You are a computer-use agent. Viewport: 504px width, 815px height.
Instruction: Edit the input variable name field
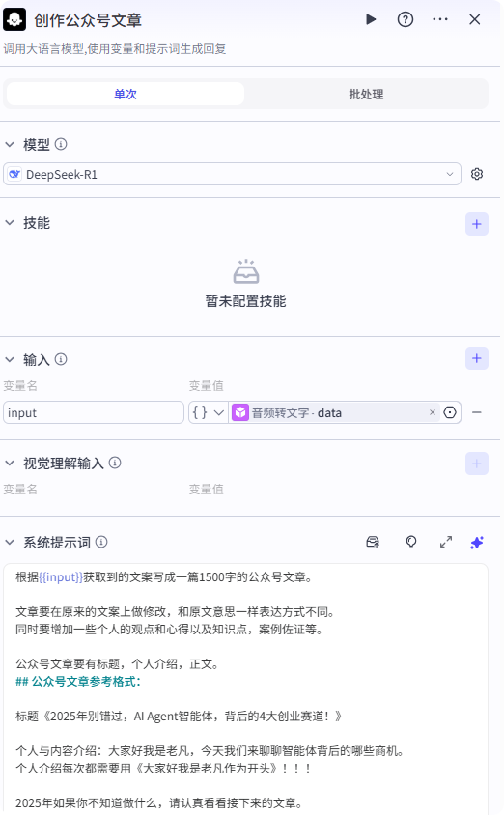[x=94, y=412]
